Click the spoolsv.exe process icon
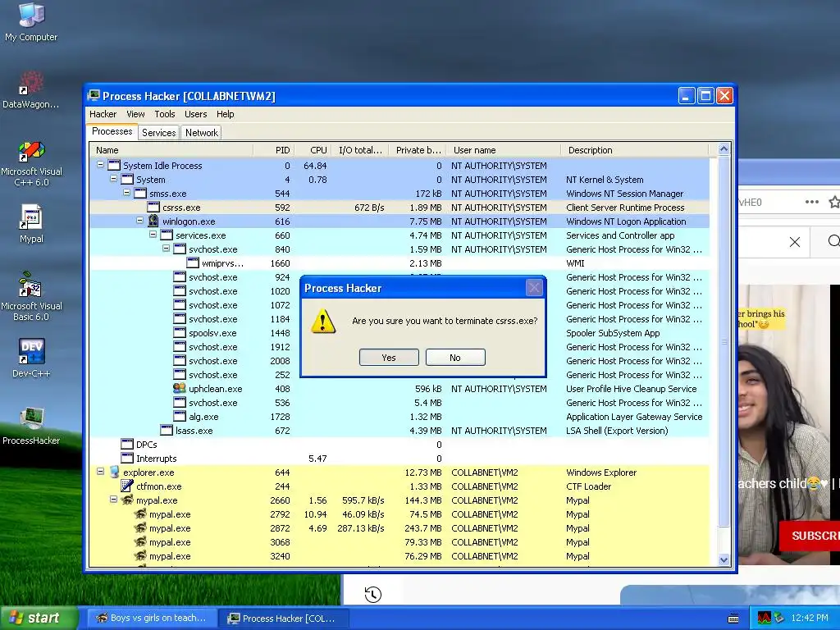 pos(180,333)
